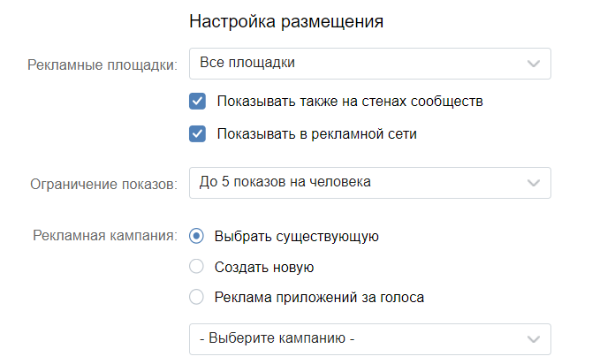The image size is (592, 364).
Task: Click the 'Создать новую' option text
Action: tap(264, 267)
